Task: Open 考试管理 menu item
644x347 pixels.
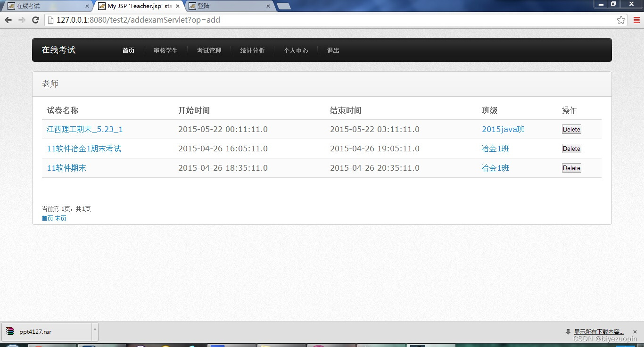Action: 209,50
